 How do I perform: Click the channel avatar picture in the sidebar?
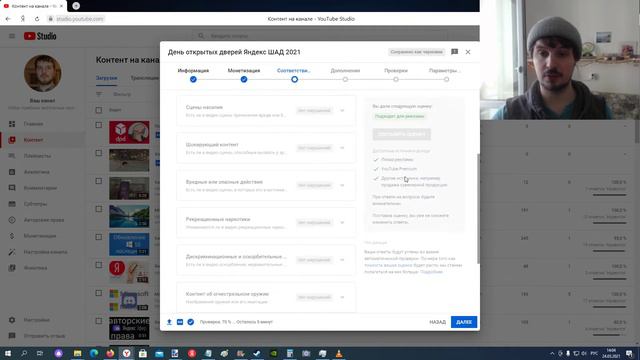[x=42, y=73]
